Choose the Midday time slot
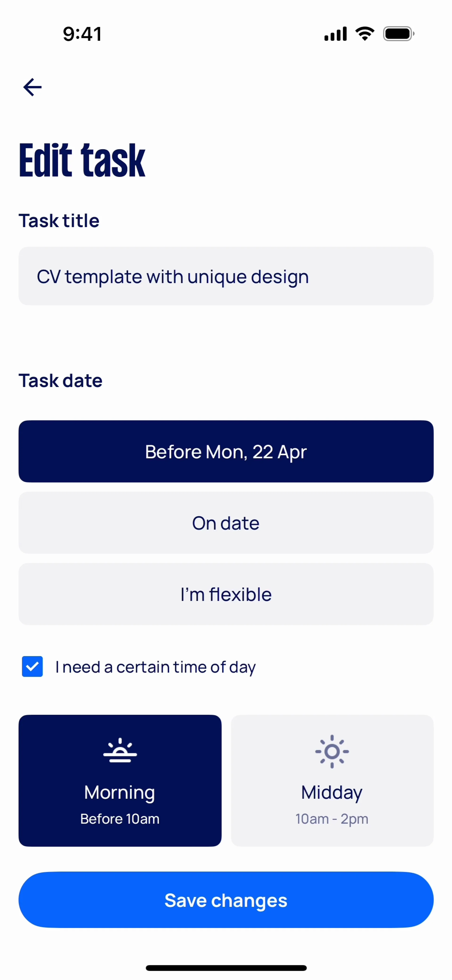This screenshot has height=980, width=452. (332, 781)
